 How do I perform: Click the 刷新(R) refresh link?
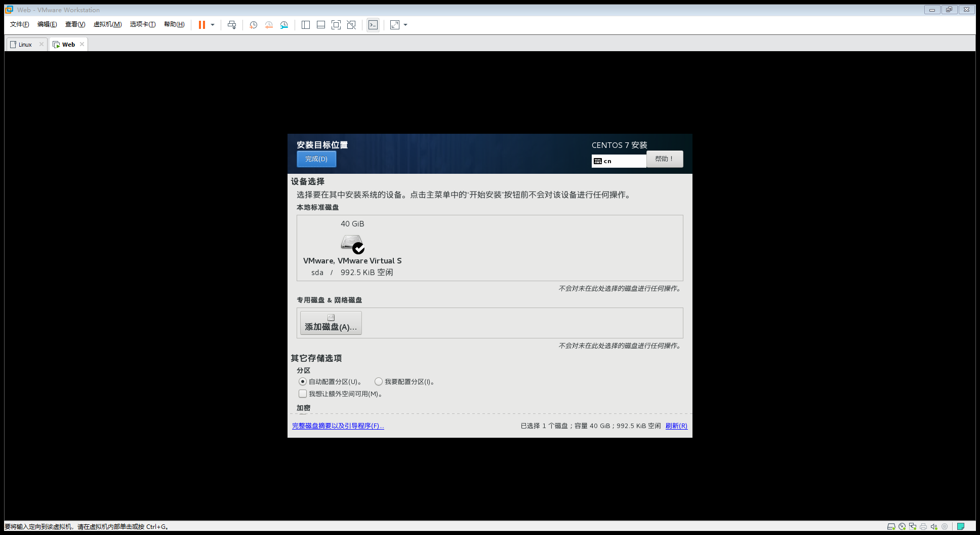pyautogui.click(x=676, y=426)
